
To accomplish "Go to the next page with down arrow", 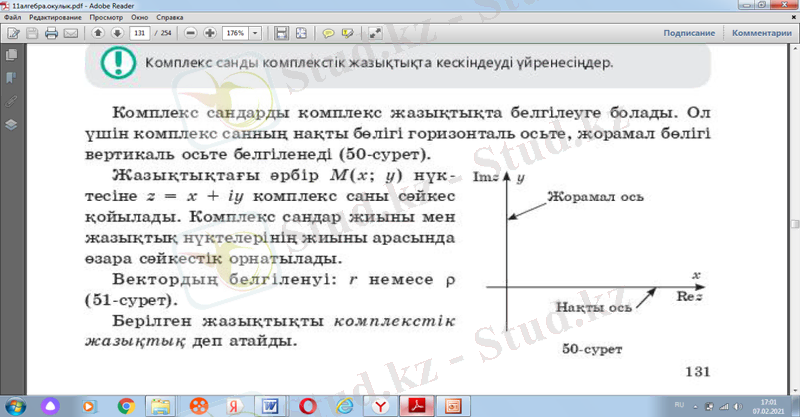I will [116, 33].
